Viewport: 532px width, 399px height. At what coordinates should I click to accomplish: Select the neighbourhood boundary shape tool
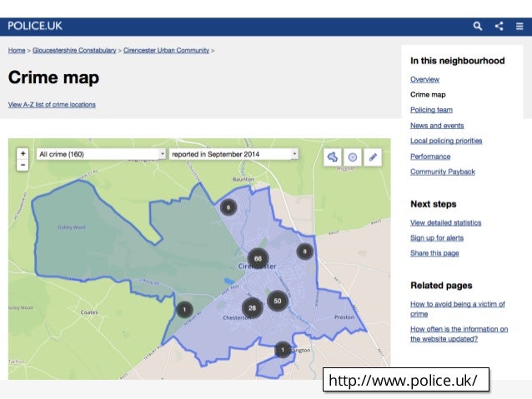pyautogui.click(x=332, y=157)
